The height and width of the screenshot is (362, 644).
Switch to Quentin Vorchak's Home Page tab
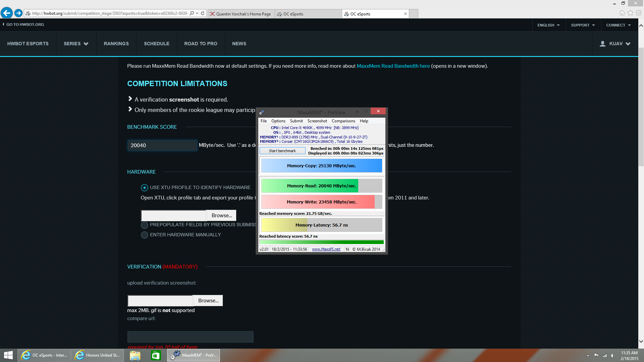tap(241, 14)
